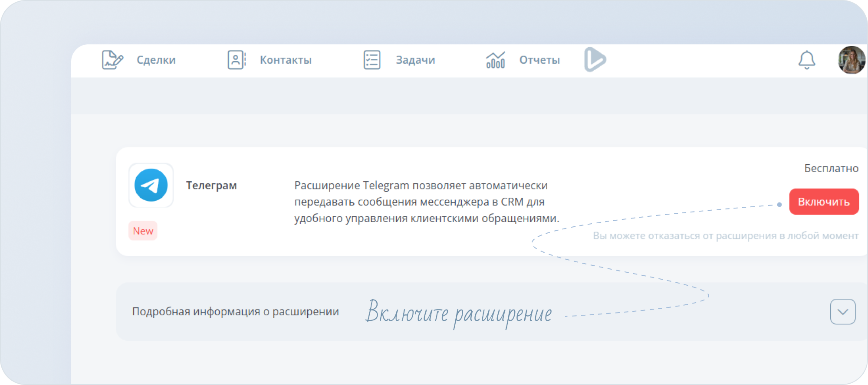Image resolution: width=868 pixels, height=385 pixels.
Task: Click Подробная информация о расширении heading
Action: click(235, 312)
